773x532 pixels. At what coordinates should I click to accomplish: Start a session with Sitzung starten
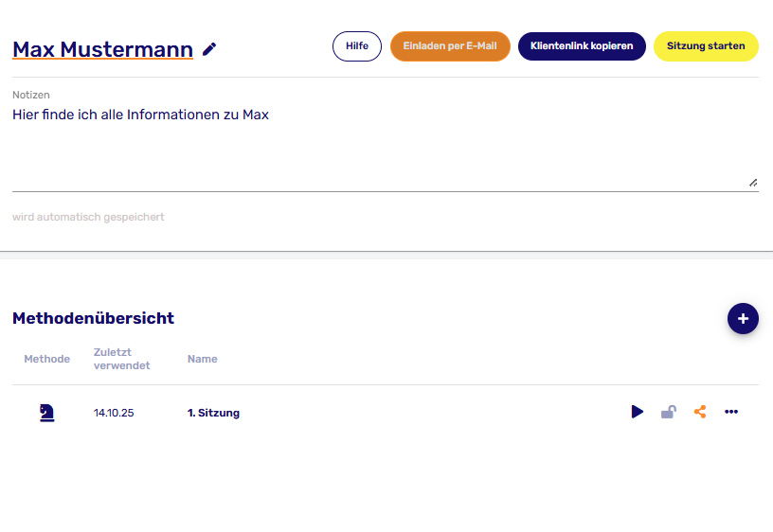706,46
